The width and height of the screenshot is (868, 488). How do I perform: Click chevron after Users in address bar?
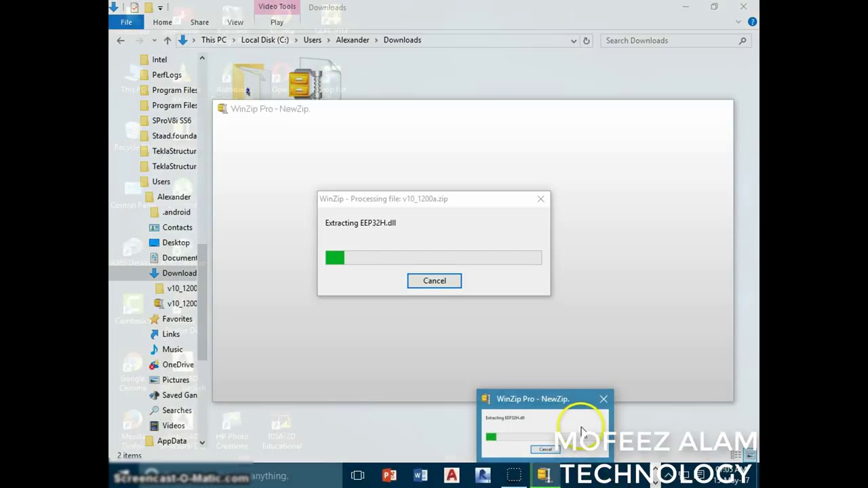click(329, 40)
